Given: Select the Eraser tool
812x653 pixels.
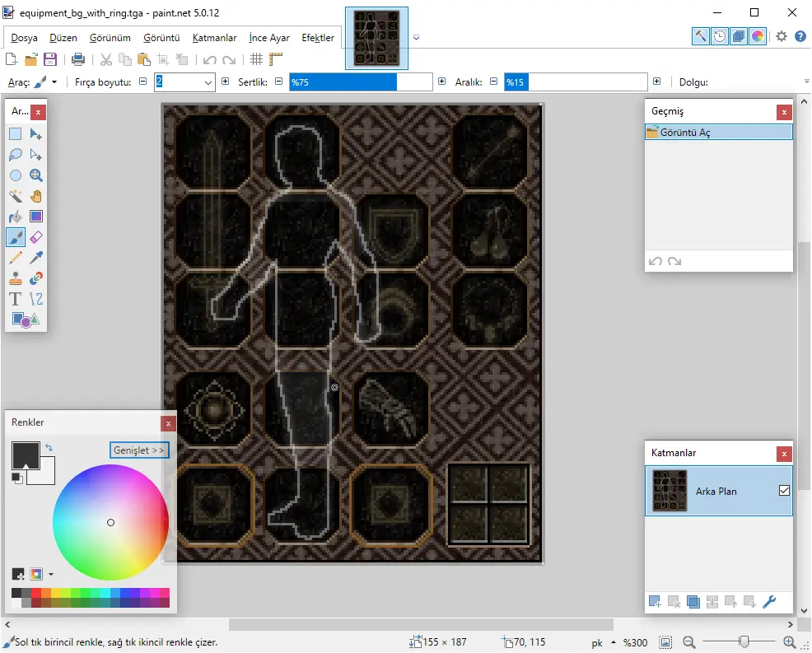Looking at the screenshot, I should tap(35, 237).
